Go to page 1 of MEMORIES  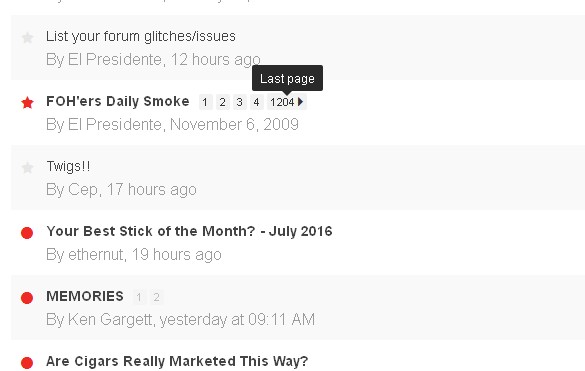[x=139, y=297]
